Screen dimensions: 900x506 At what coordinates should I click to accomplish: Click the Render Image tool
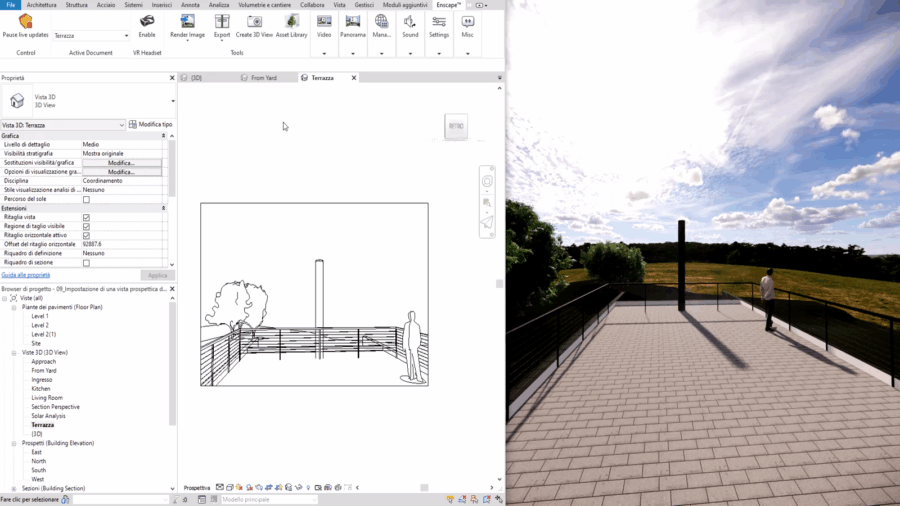187,22
